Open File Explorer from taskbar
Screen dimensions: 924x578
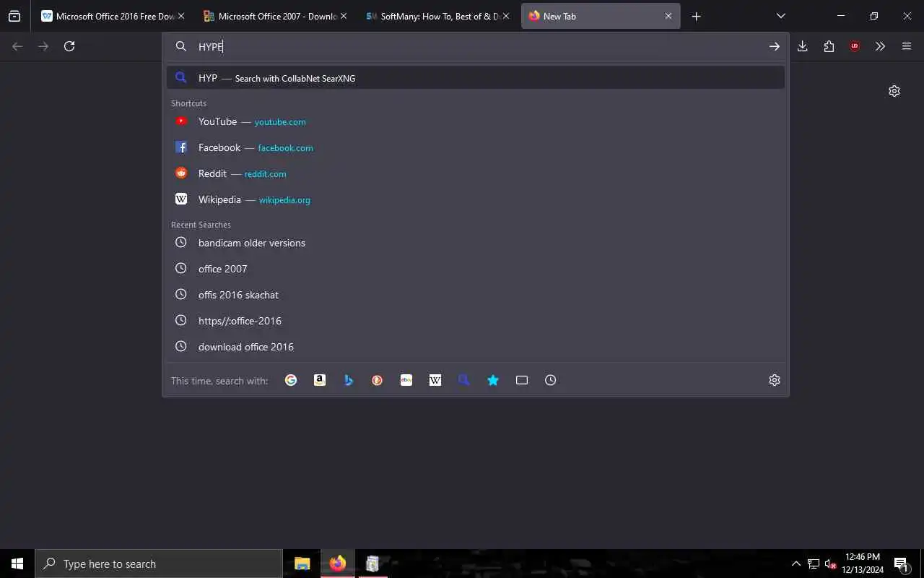[302, 564]
